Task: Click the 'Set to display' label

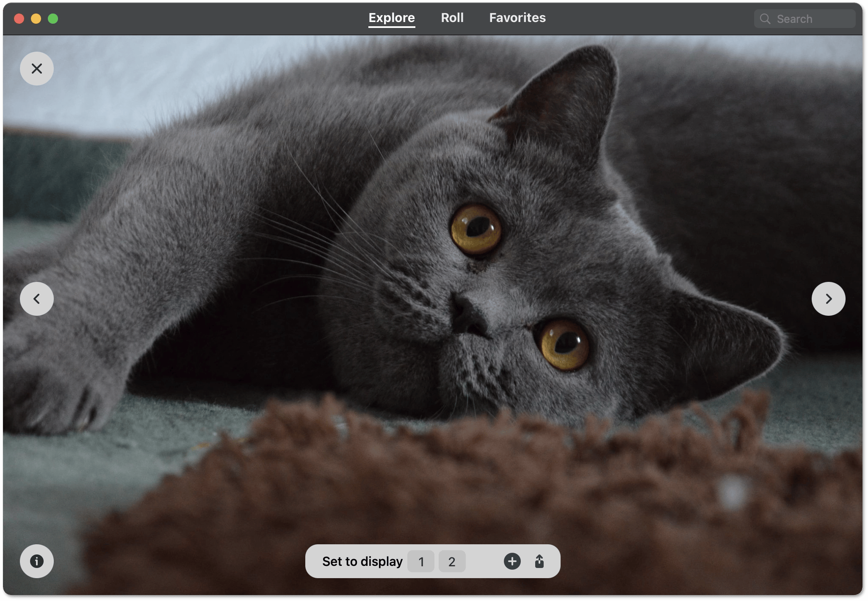Action: 362,562
